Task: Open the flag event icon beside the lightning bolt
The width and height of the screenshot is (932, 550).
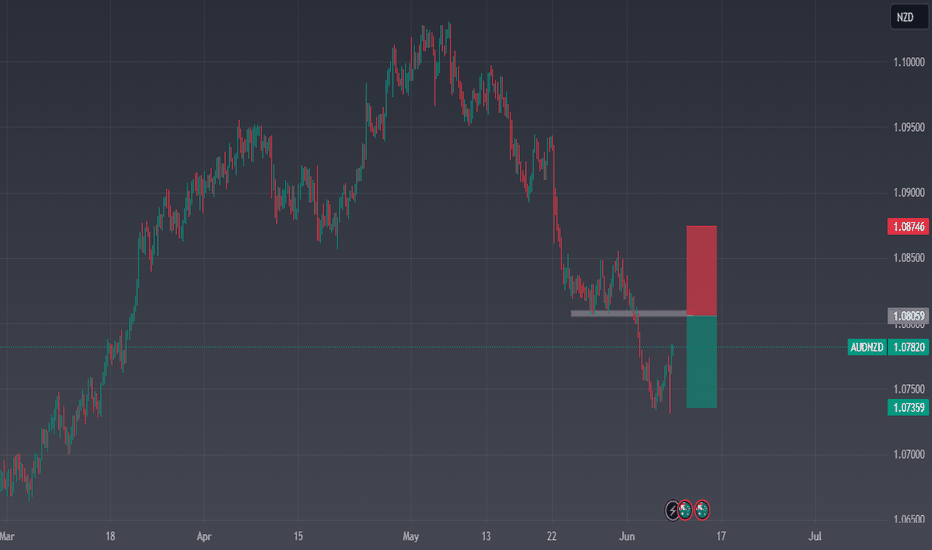Action: [685, 510]
